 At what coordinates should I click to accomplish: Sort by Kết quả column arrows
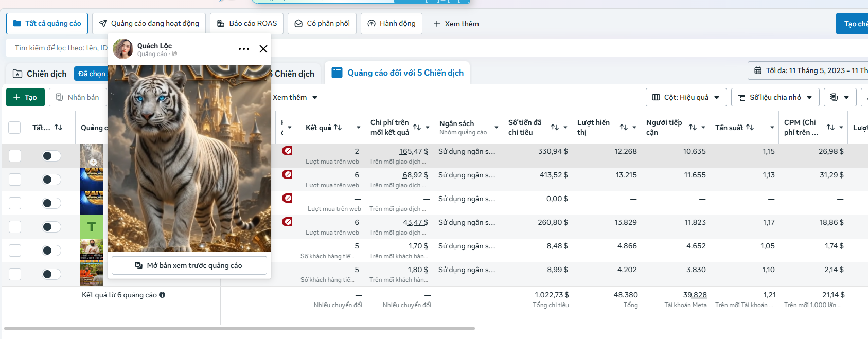click(338, 127)
